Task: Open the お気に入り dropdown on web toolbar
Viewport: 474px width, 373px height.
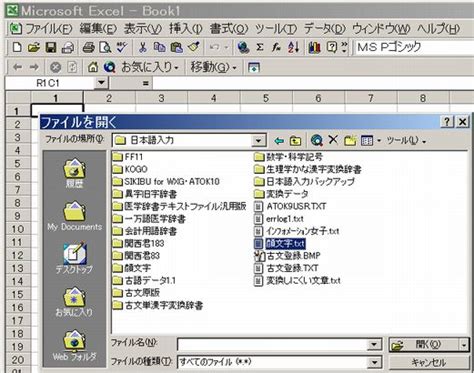Action: click(150, 68)
